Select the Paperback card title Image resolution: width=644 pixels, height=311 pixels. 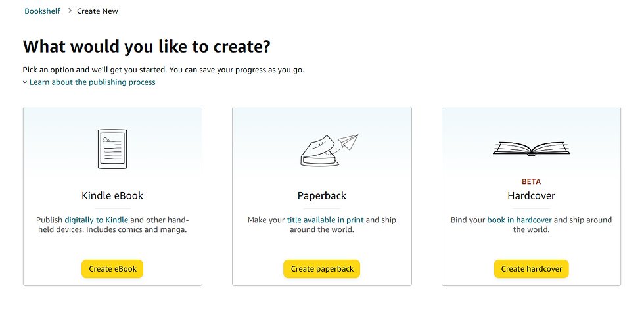click(321, 195)
